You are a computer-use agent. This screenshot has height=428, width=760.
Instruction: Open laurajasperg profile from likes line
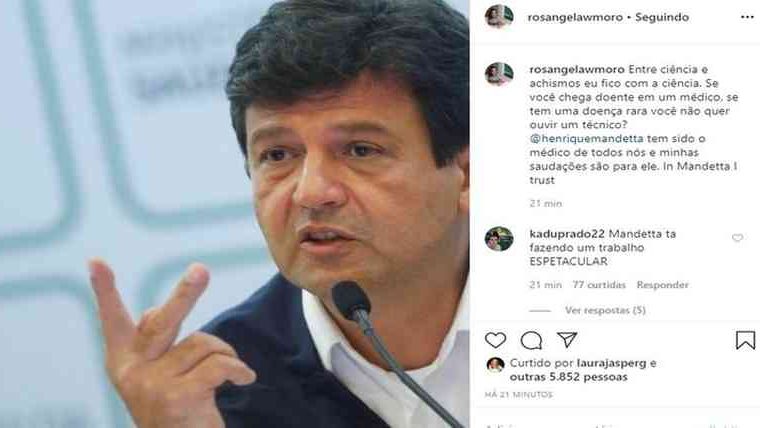[x=612, y=363]
